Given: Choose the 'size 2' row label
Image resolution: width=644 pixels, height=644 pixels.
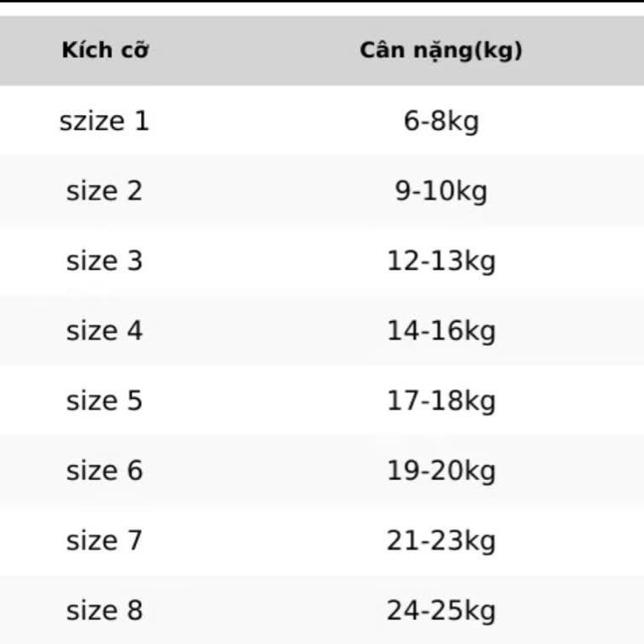Looking at the screenshot, I should [x=104, y=191].
